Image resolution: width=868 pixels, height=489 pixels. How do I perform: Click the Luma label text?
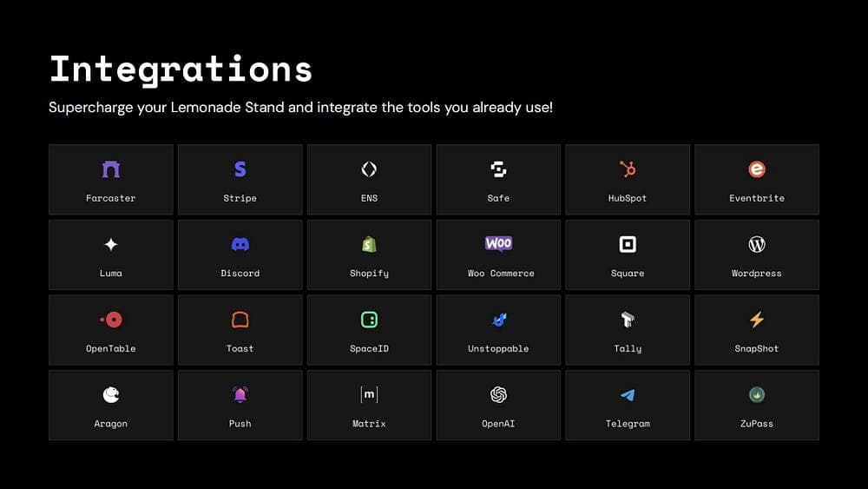tap(111, 274)
